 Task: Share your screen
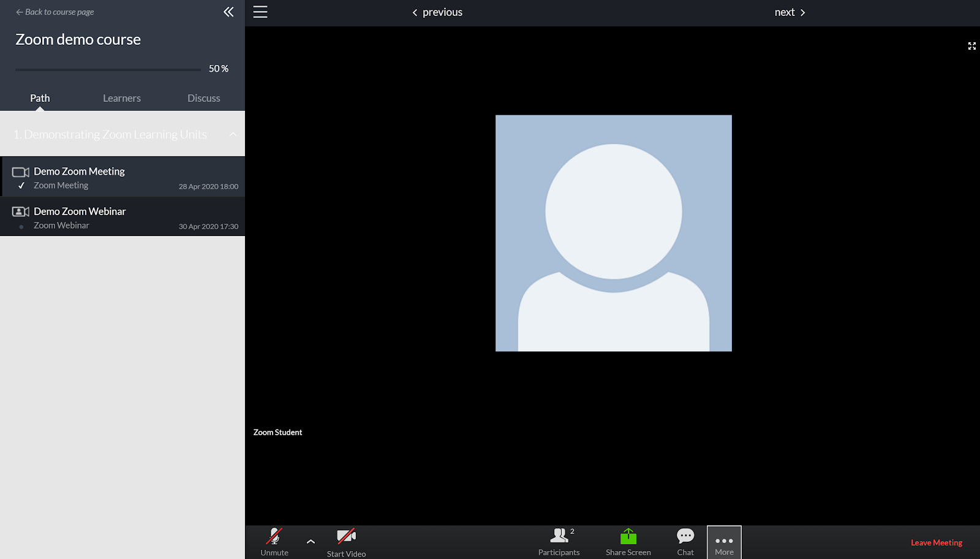(628, 542)
